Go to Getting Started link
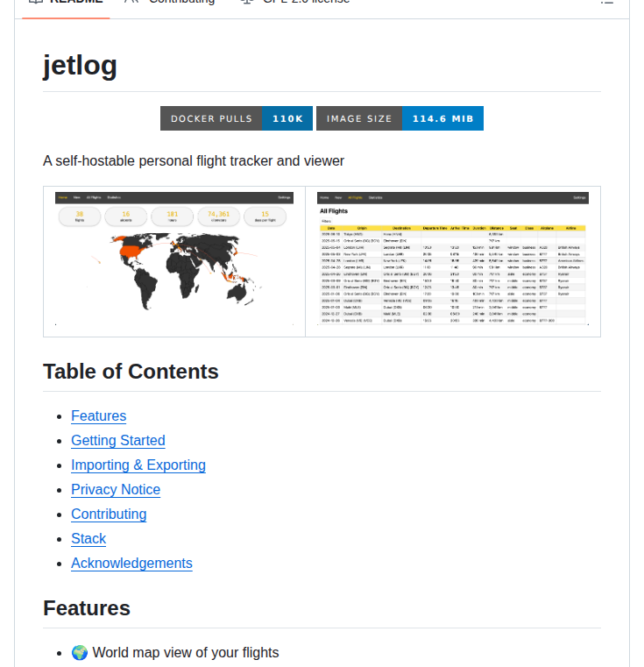The width and height of the screenshot is (644, 667). [x=117, y=440]
